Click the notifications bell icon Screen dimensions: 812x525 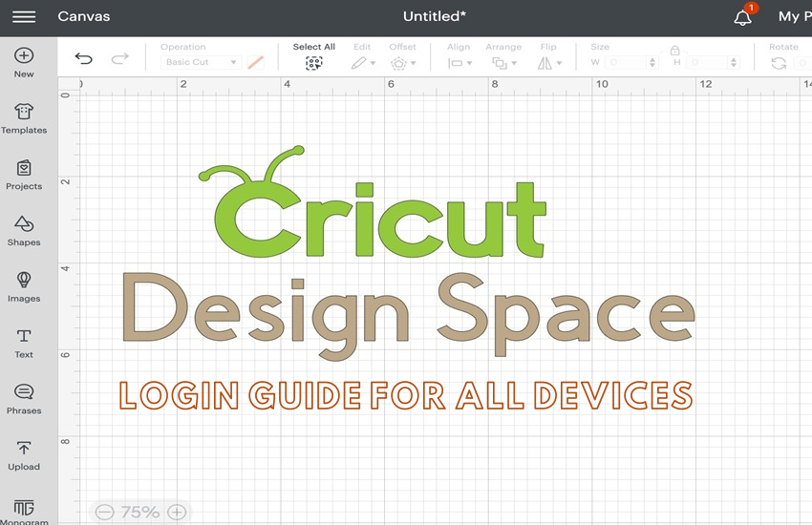pyautogui.click(x=742, y=17)
